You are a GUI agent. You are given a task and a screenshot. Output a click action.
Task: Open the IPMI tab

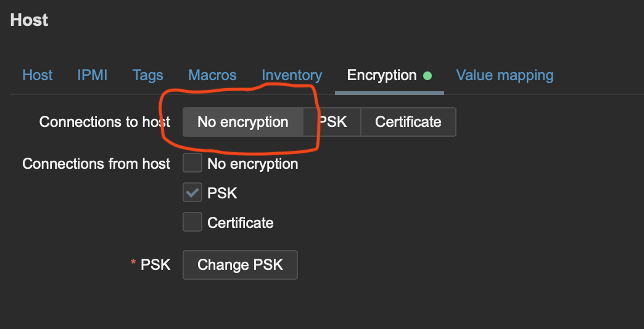click(x=93, y=75)
